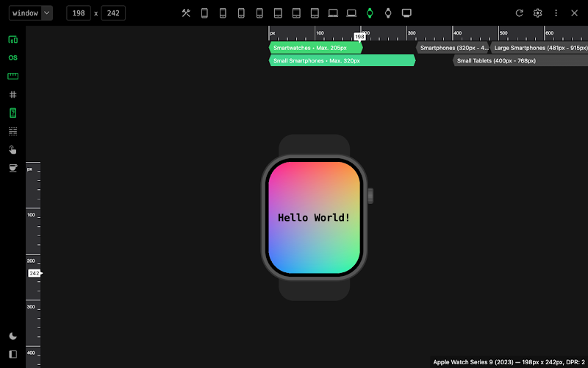
Task: Choose the desktop monitor device preset
Action: pyautogui.click(x=406, y=13)
